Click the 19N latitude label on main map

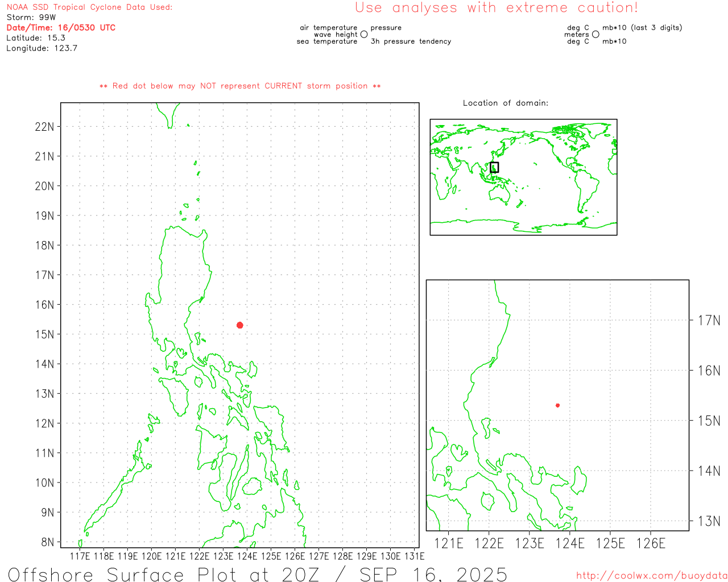44,216
